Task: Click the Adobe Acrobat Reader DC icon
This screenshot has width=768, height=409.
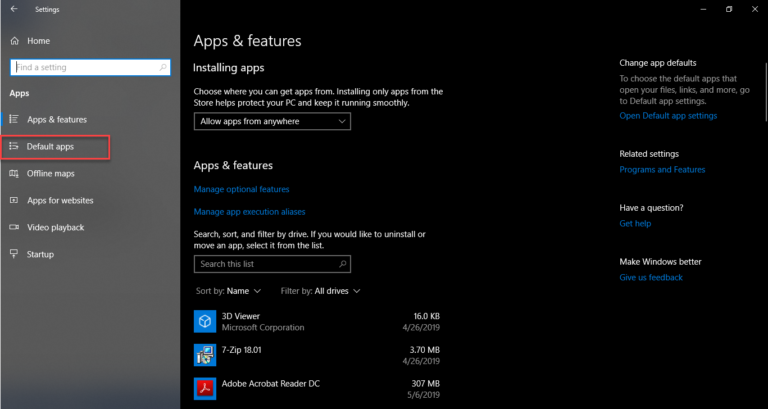Action: tap(204, 388)
